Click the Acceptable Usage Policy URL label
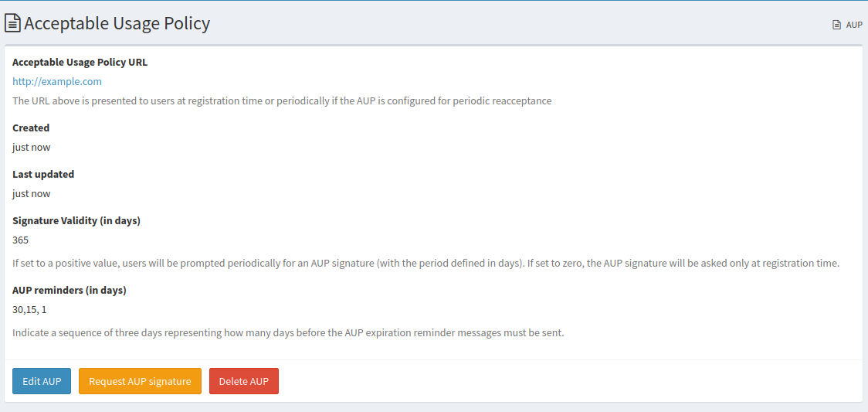 (x=80, y=62)
